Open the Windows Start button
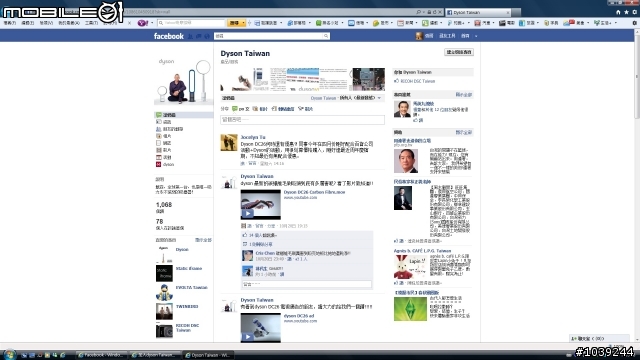 click(9, 354)
